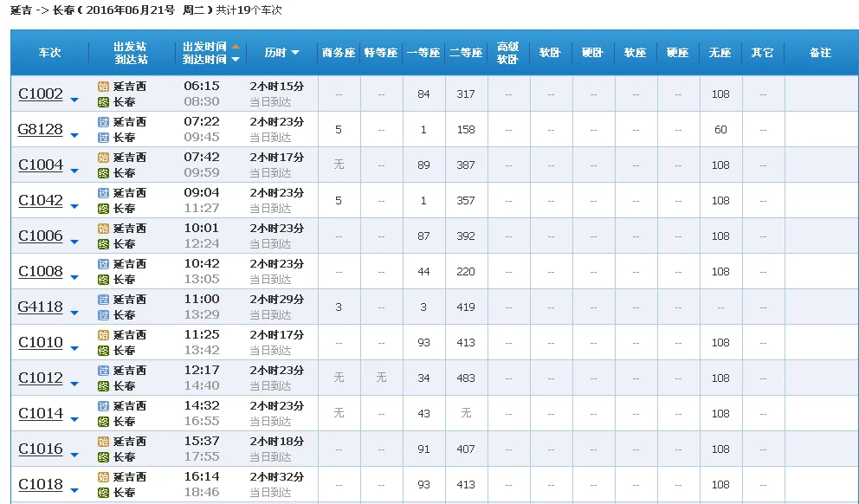
Task: Click the 终 badge on the C1018 row
Action: (104, 493)
